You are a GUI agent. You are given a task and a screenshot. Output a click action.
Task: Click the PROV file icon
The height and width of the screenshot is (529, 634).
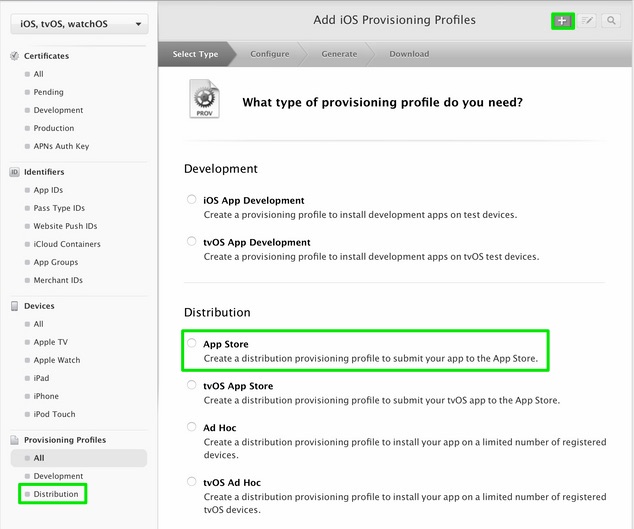tap(204, 99)
